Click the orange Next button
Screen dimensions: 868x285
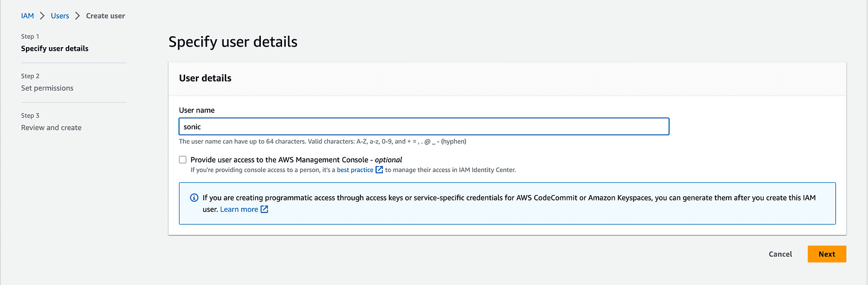coord(827,254)
